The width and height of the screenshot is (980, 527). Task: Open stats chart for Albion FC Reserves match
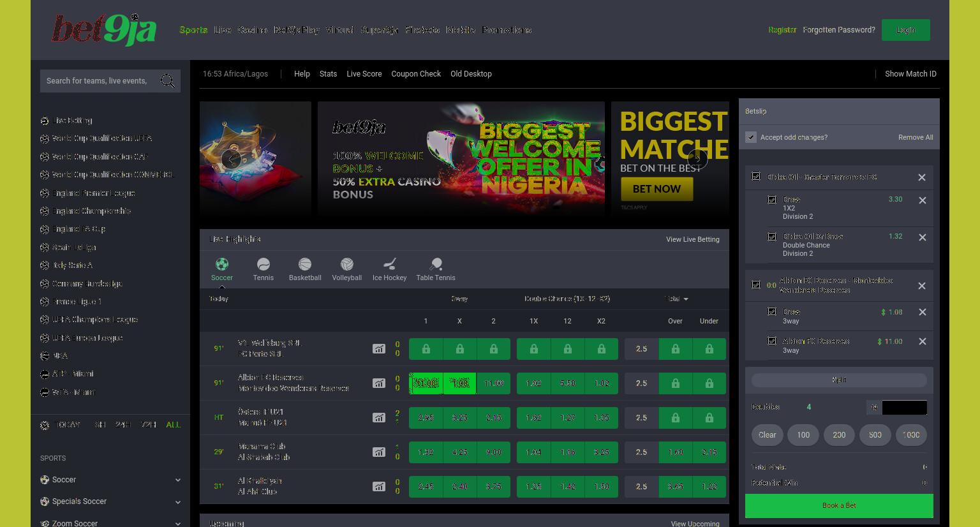click(x=379, y=383)
